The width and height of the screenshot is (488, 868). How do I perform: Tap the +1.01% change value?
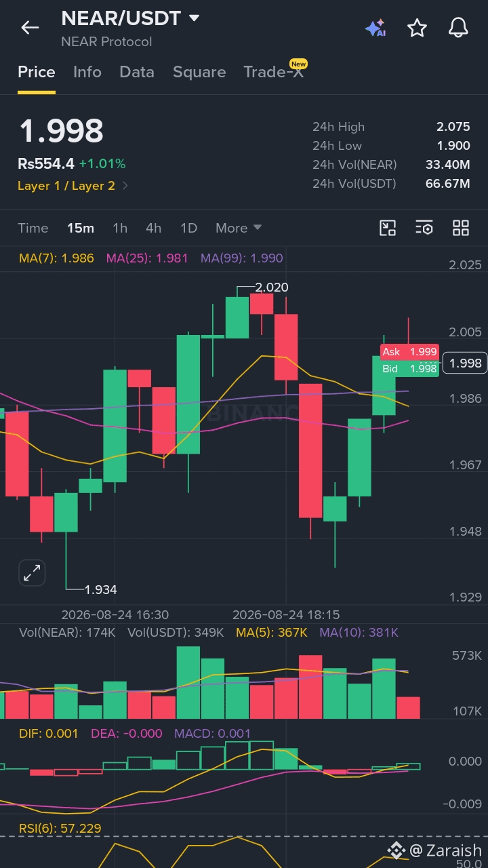coord(102,164)
